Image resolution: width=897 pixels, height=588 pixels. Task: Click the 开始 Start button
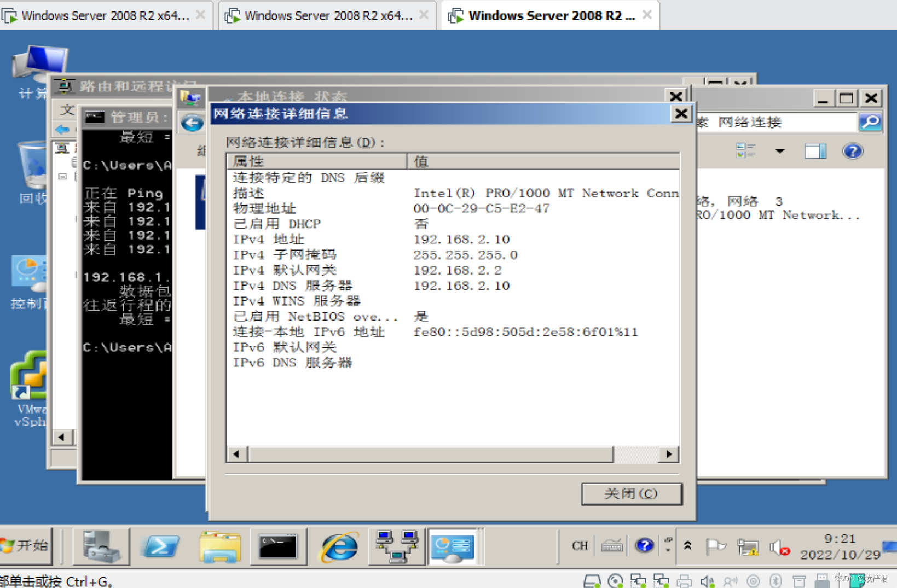26,545
